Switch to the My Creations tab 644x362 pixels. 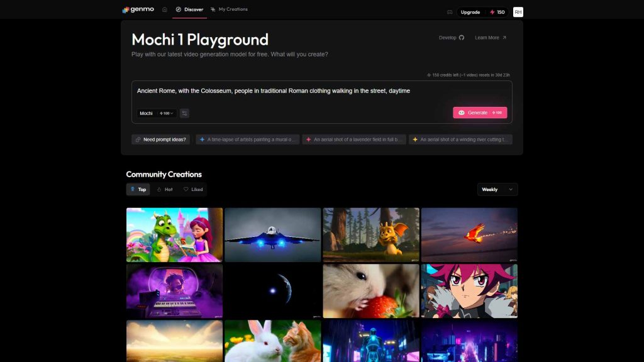[229, 9]
